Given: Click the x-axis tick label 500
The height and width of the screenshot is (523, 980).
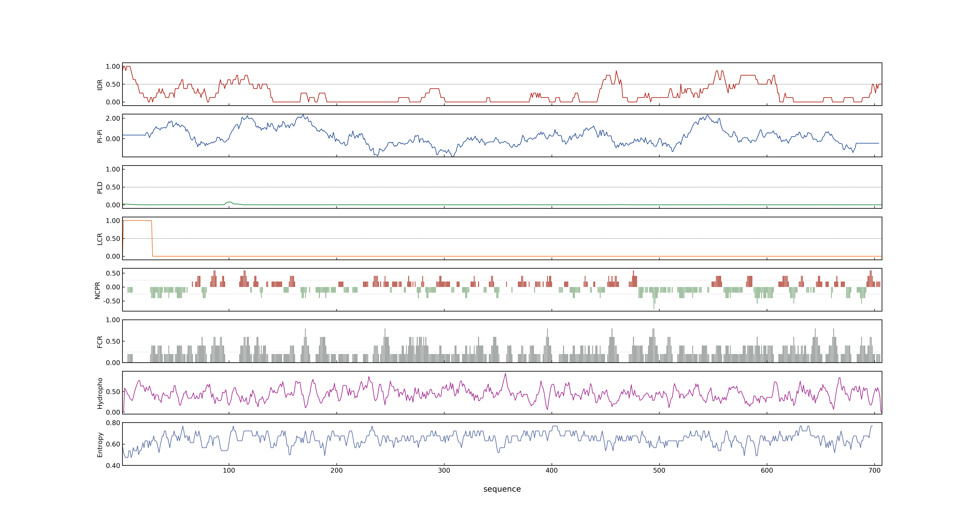Looking at the screenshot, I should [659, 470].
